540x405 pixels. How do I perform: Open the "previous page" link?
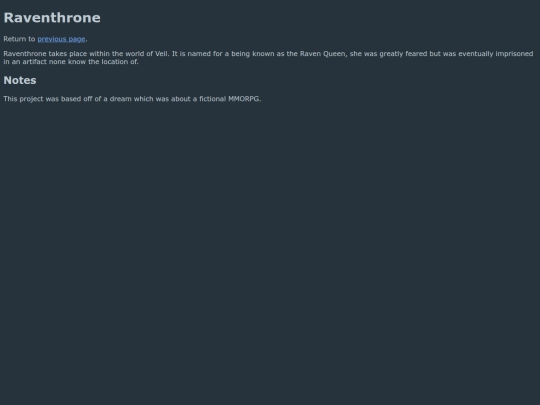pos(61,39)
